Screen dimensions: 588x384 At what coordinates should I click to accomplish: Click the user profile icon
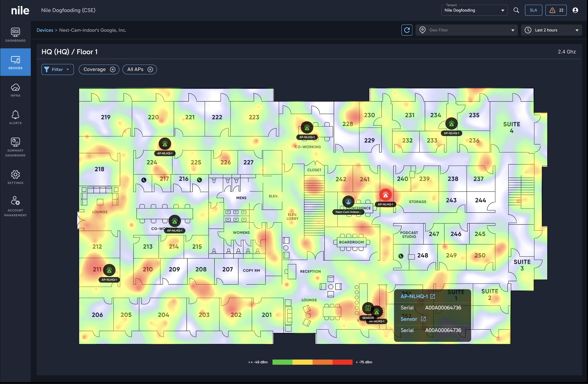575,10
